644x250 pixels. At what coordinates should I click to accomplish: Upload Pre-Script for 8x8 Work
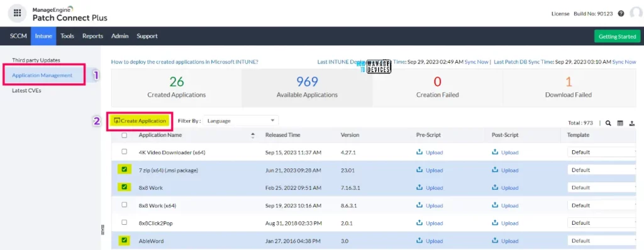point(430,188)
